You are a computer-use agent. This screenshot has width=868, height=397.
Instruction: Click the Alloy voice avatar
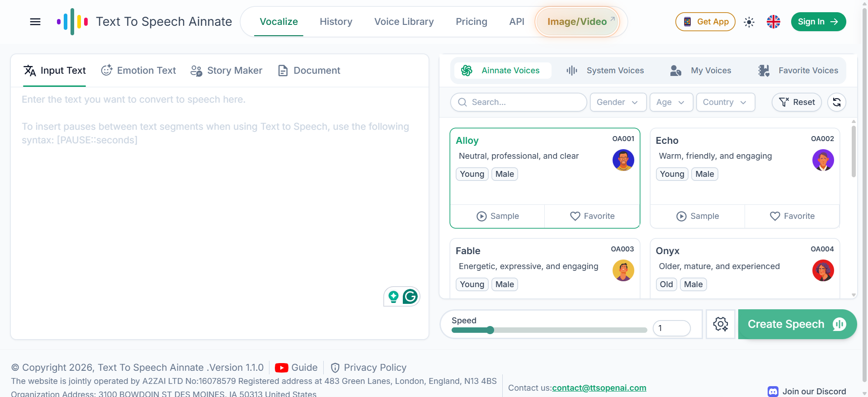[x=623, y=160]
